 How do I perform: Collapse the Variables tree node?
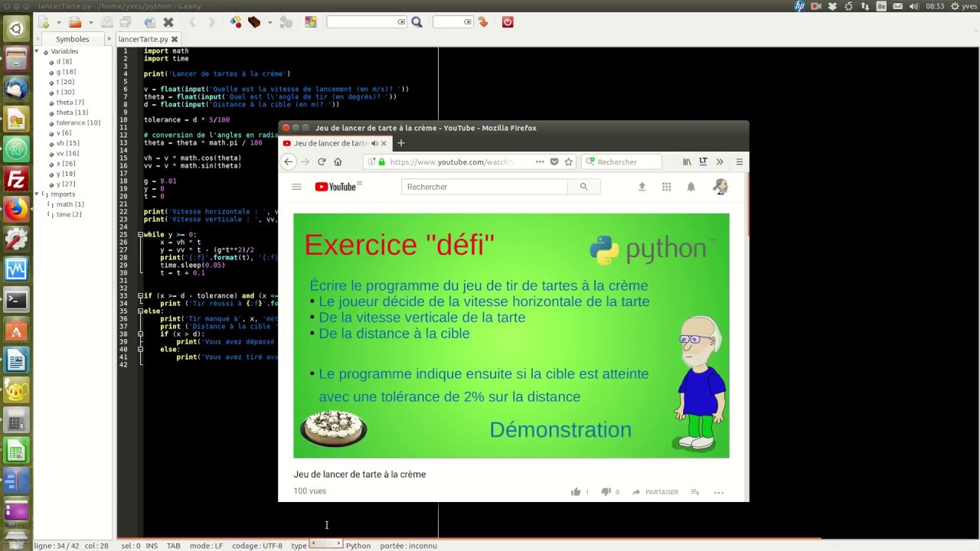coord(37,51)
